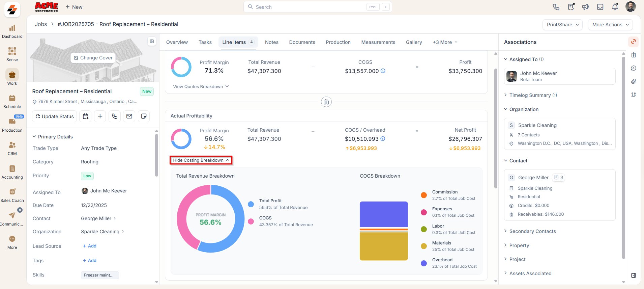Click Add next to Lead Source
The width and height of the screenshot is (644, 289).
pos(90,246)
